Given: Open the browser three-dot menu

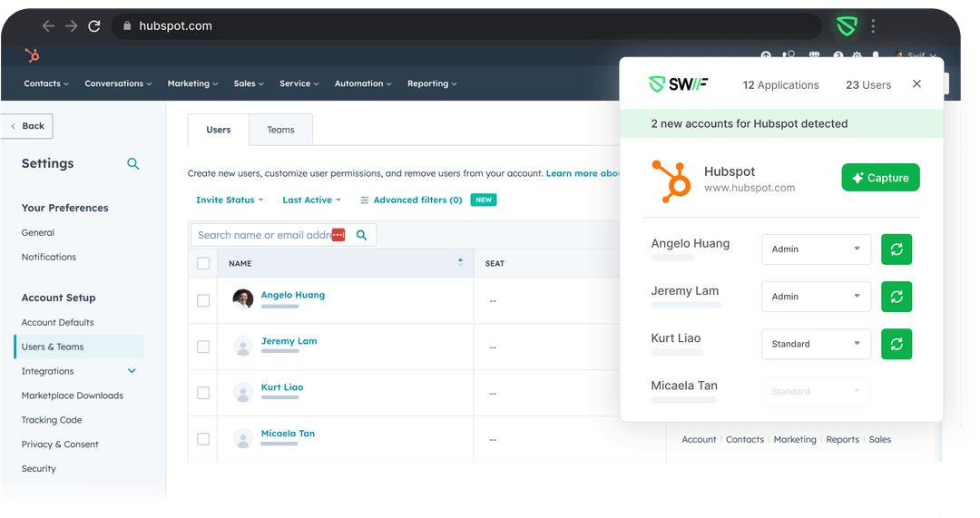Looking at the screenshot, I should pos(873,26).
